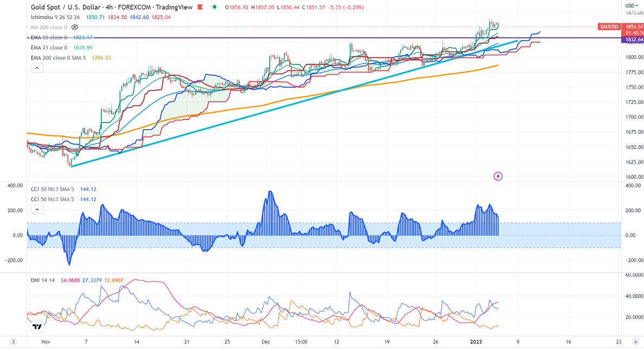Click the XAUUSD price line label

tap(609, 27)
